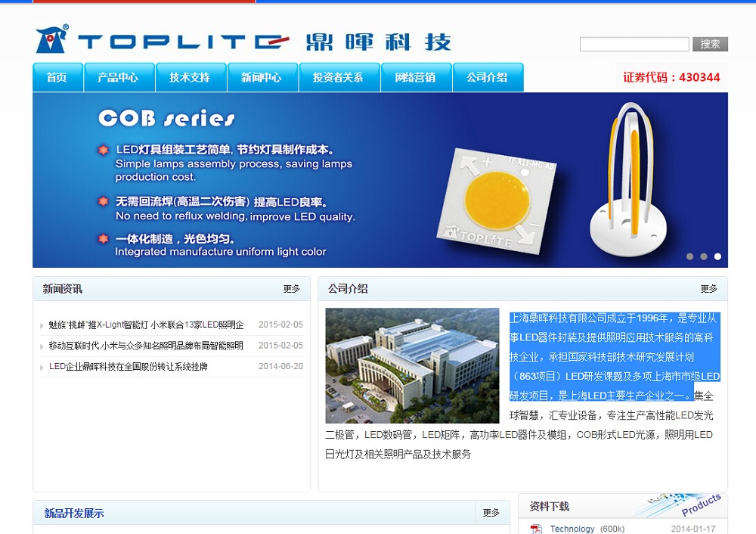Click the COB series banner title
Screen dimensions: 756x534
(x=166, y=118)
